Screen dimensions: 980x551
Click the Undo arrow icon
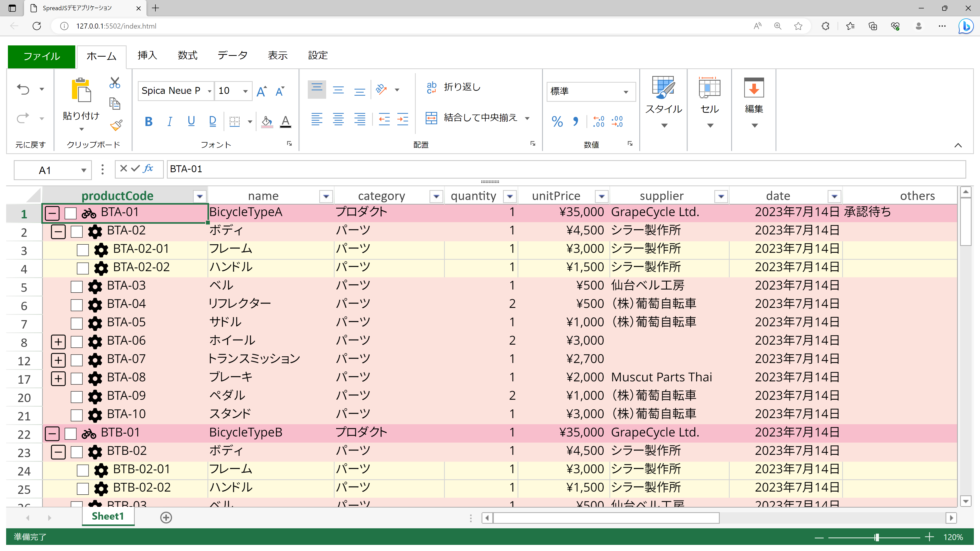coord(23,89)
